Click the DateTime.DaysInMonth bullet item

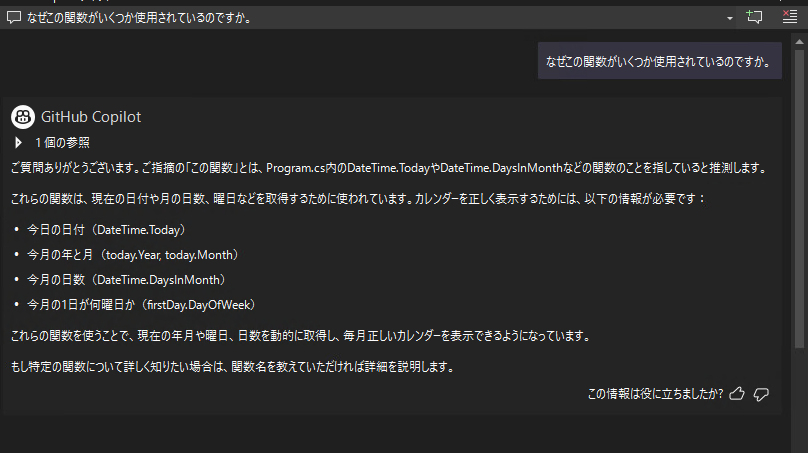click(126, 280)
